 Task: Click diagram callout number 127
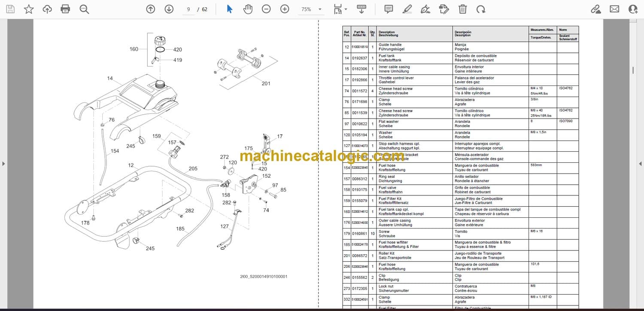pos(225,226)
